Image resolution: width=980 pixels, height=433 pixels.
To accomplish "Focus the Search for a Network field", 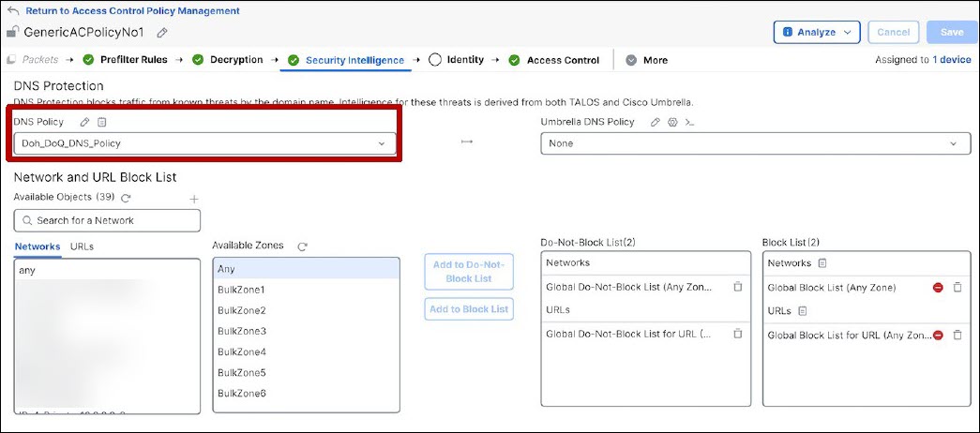I will pyautogui.click(x=107, y=220).
